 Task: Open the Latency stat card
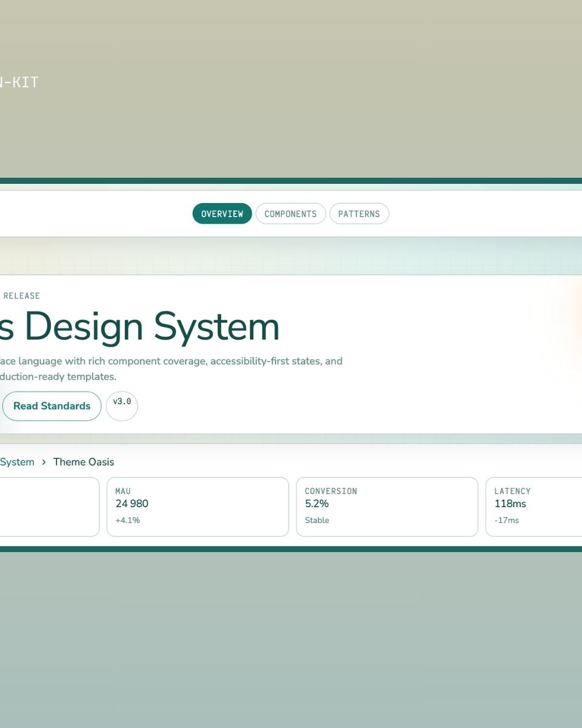point(534,507)
